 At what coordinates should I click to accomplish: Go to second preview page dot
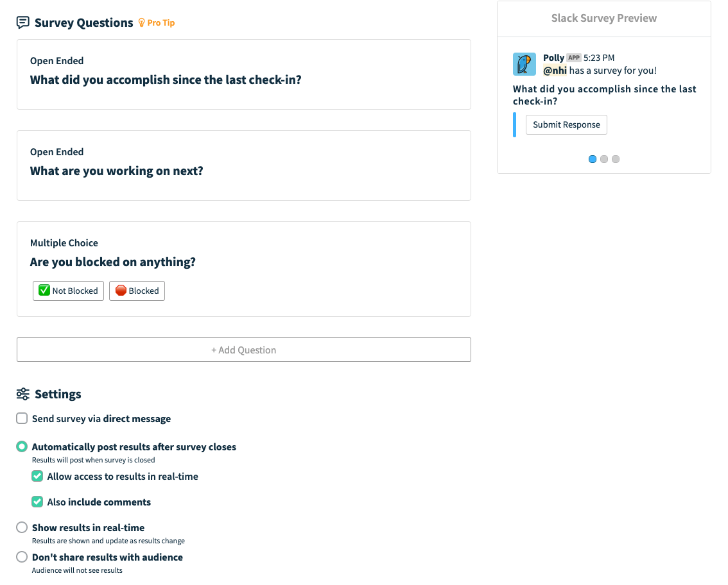[x=604, y=159]
